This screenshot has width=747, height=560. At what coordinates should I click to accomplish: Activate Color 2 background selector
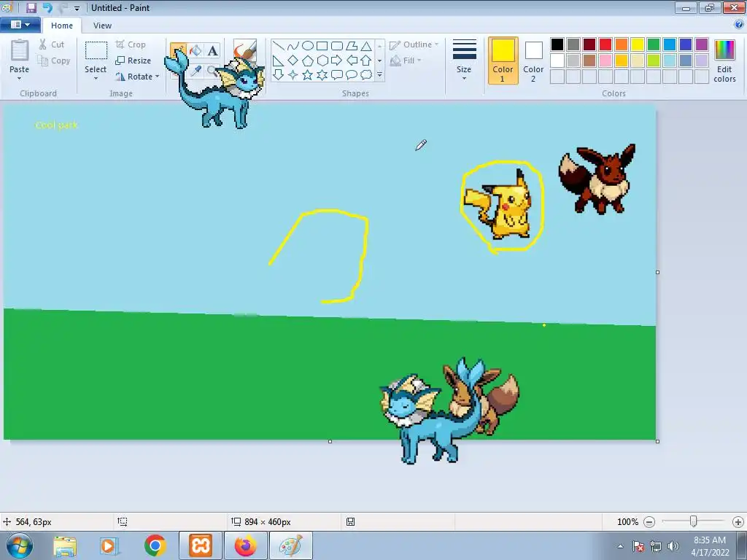tap(533, 61)
